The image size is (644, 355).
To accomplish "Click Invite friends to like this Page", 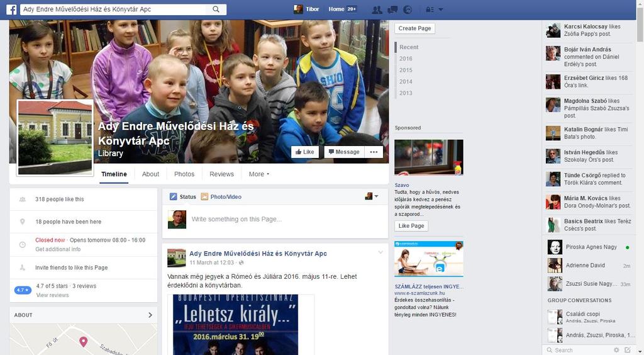I will 72,268.
